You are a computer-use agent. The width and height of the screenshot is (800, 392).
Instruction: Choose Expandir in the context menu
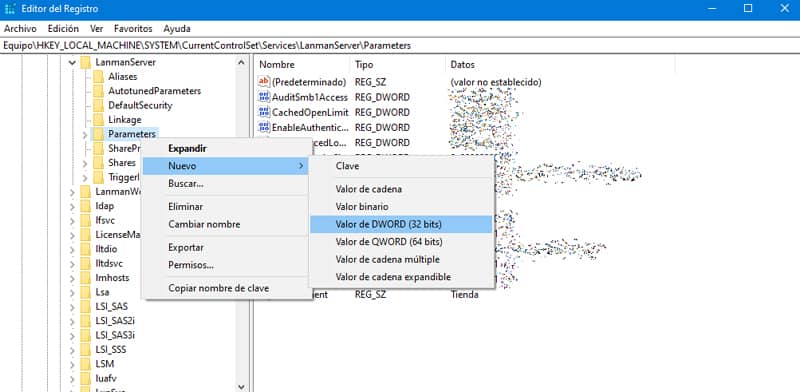click(x=227, y=149)
